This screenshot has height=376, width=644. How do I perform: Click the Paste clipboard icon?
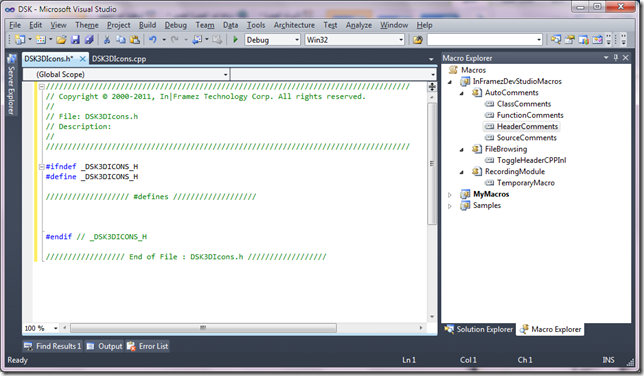(x=134, y=40)
